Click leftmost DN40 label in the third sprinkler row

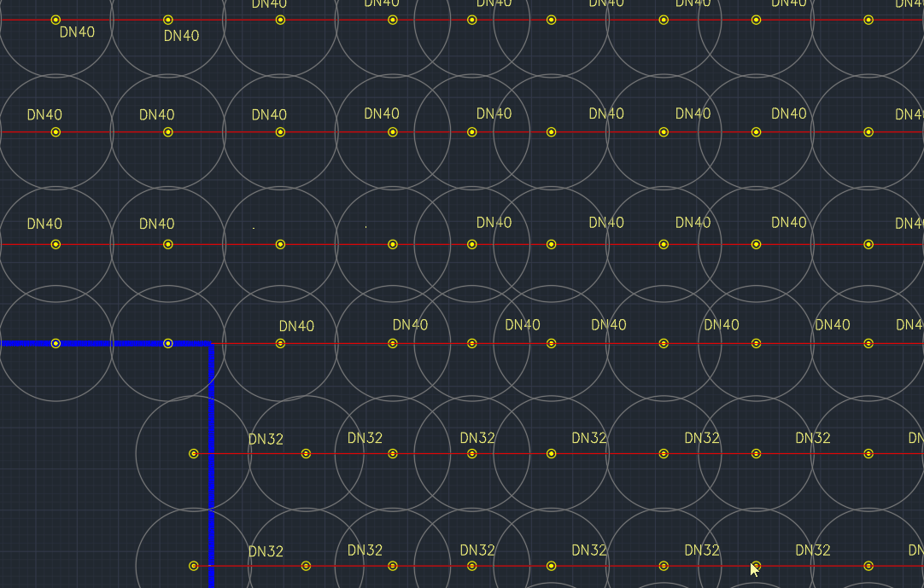pos(44,224)
